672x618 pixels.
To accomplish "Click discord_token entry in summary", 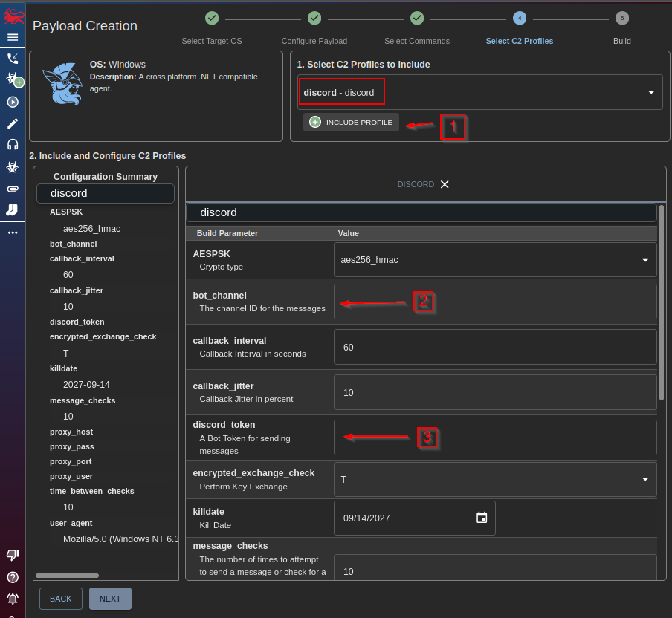I will tap(77, 322).
